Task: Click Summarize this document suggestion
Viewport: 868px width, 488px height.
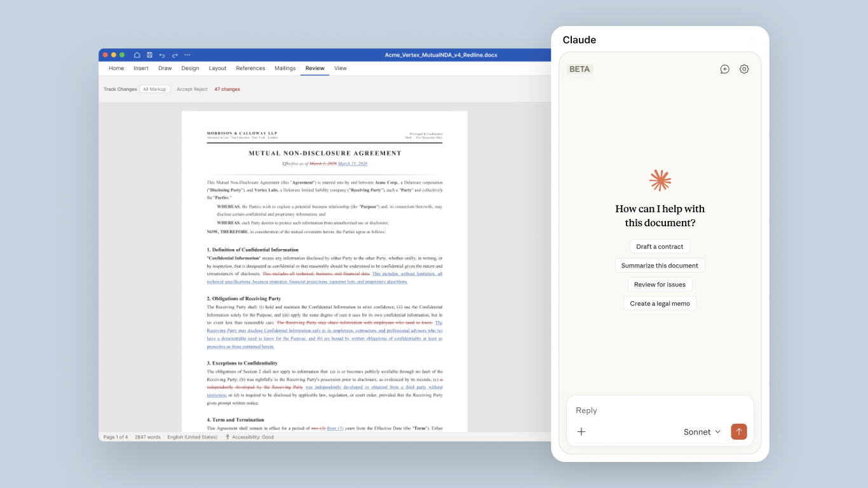Action: pyautogui.click(x=660, y=265)
